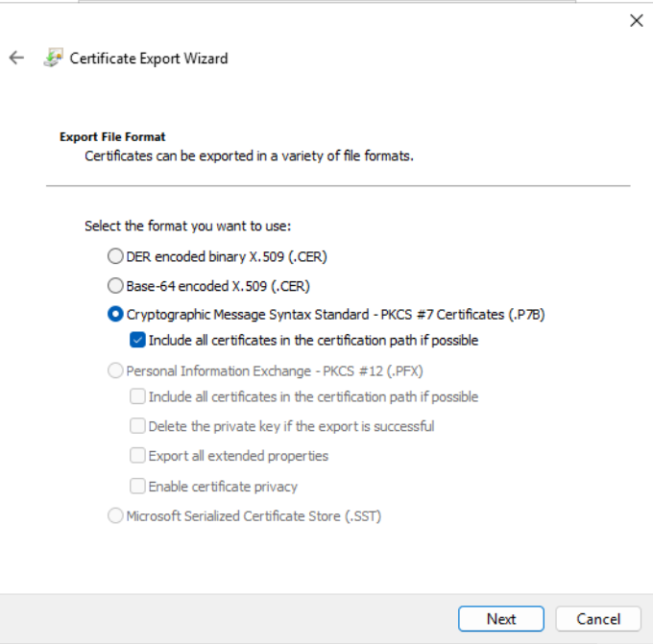Choose Base-64 encoded X.509 option
Viewport: 653px width, 644px height.
(116, 285)
